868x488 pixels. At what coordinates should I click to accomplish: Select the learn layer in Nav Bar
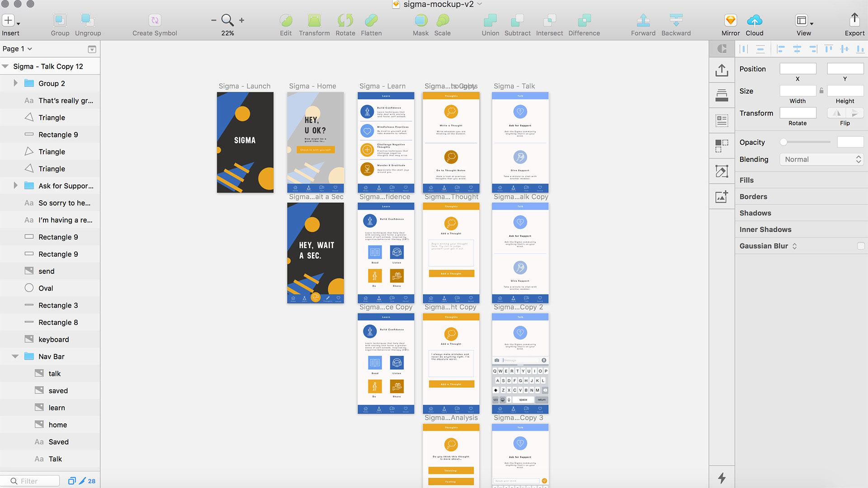[50, 408]
